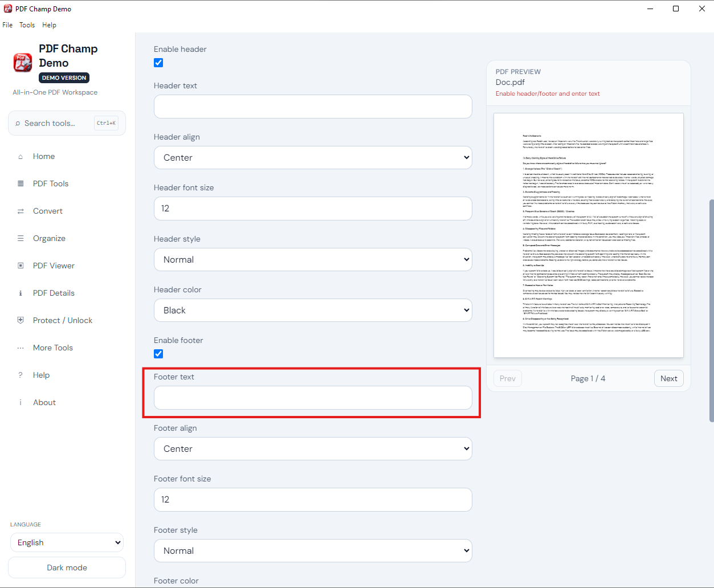The height and width of the screenshot is (588, 714).
Task: Click the Help question mark icon
Action: point(21,375)
